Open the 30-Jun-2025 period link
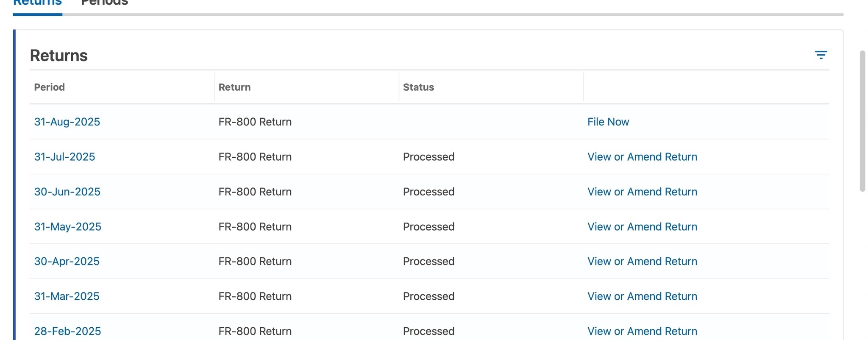The height and width of the screenshot is (340, 868). (67, 192)
